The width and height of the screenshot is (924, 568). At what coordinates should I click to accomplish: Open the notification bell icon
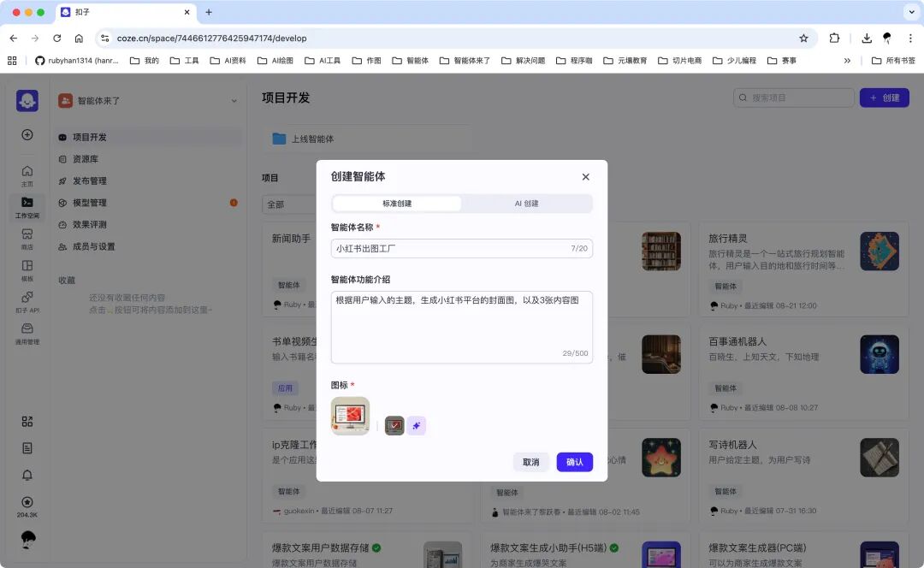(27, 475)
